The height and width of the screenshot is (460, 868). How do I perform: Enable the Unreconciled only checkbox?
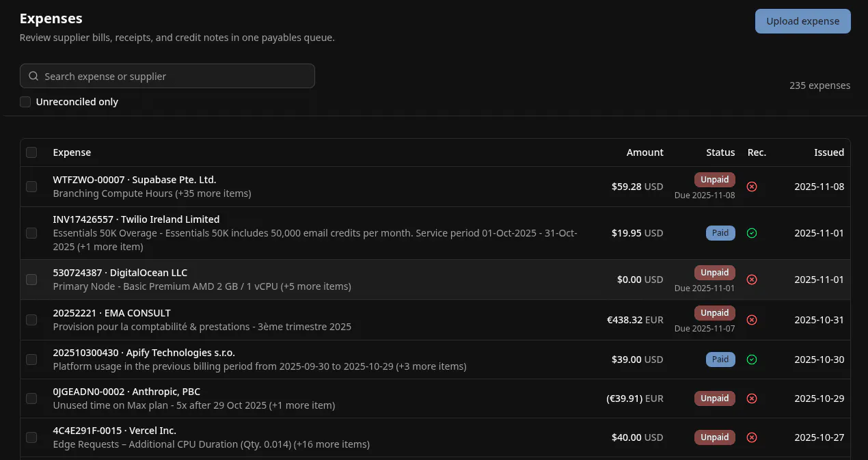pos(25,102)
